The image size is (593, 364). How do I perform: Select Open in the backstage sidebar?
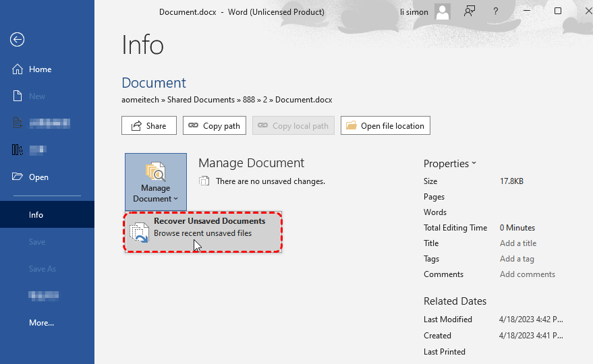[x=47, y=177]
